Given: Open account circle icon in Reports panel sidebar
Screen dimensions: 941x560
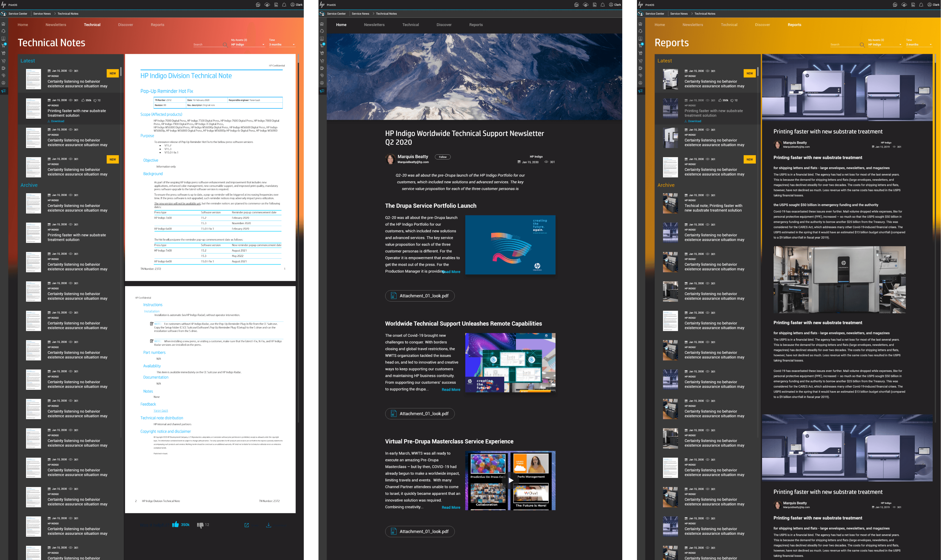Looking at the screenshot, I should pos(641,83).
